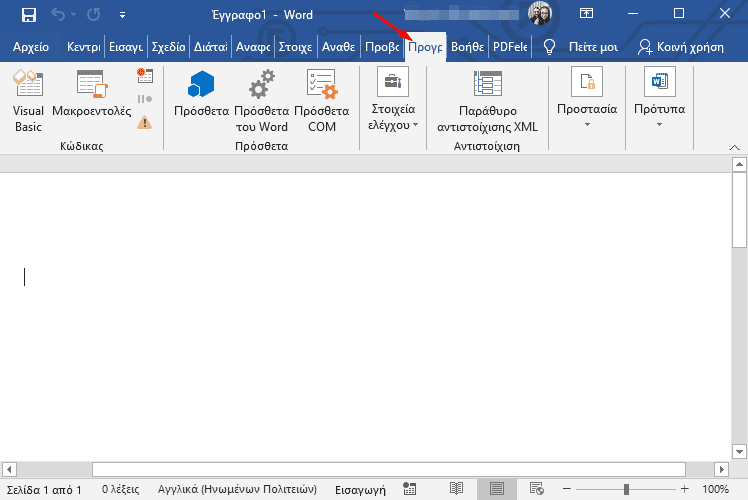Click the vertical scrollbar down arrow

[x=739, y=451]
